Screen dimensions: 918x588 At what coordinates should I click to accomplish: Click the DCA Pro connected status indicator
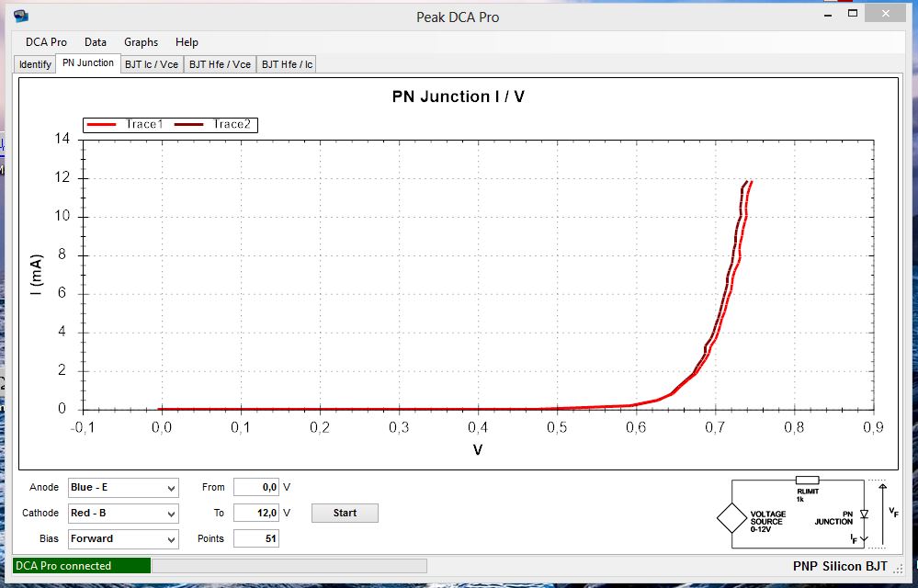click(x=82, y=566)
